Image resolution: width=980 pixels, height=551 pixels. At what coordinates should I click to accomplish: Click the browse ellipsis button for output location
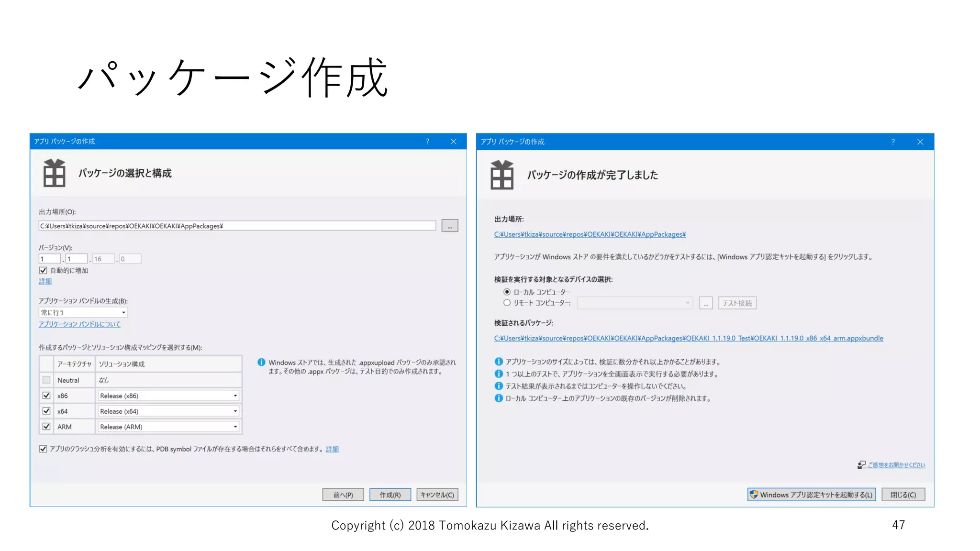(x=449, y=226)
